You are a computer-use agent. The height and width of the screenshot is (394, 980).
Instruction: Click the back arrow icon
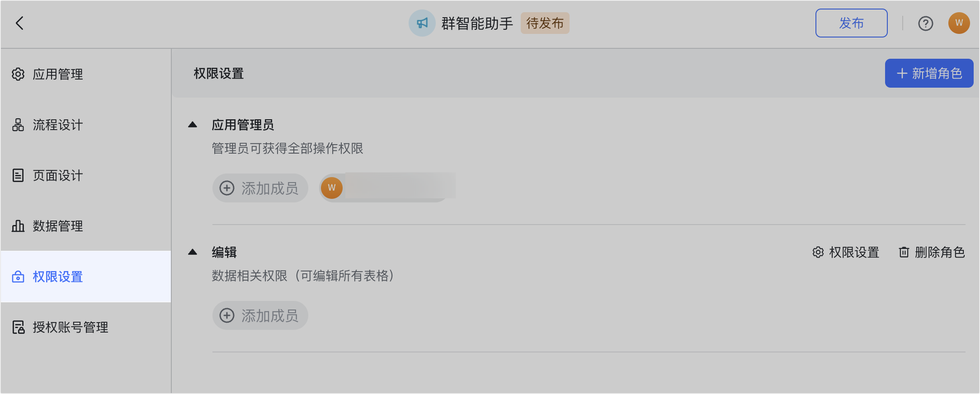click(x=19, y=23)
